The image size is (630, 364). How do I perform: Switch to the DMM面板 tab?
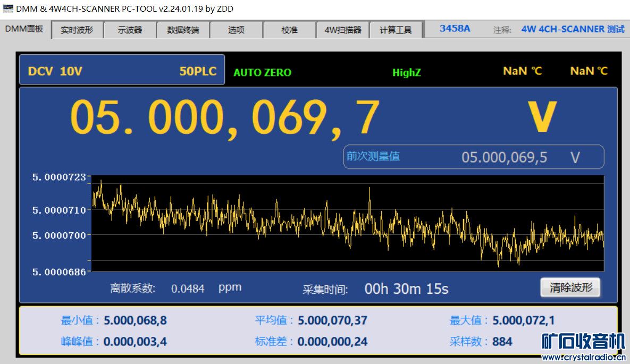tap(24, 29)
